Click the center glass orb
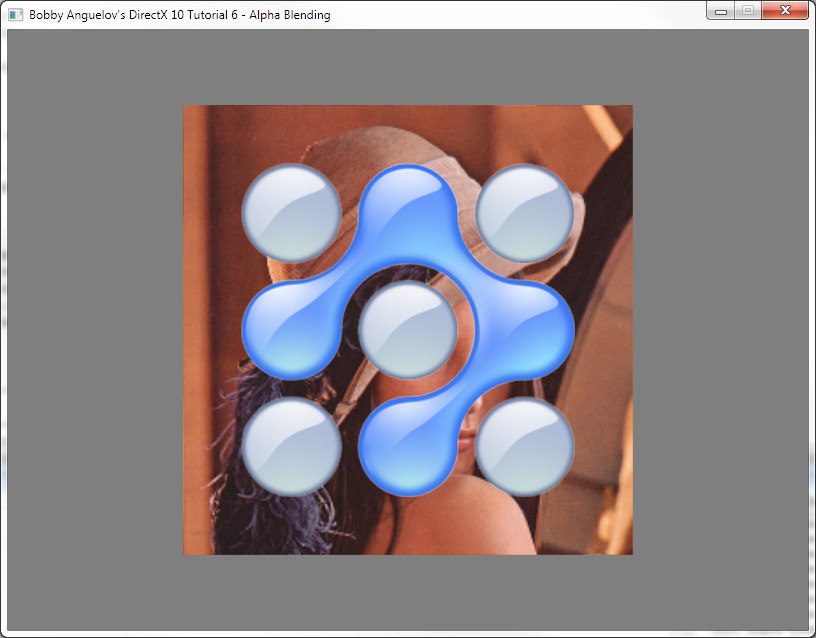 (408, 330)
